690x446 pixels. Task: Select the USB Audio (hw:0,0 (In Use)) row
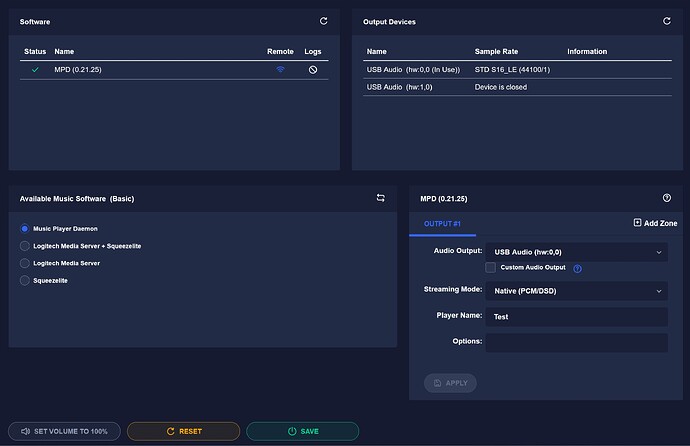coord(518,69)
